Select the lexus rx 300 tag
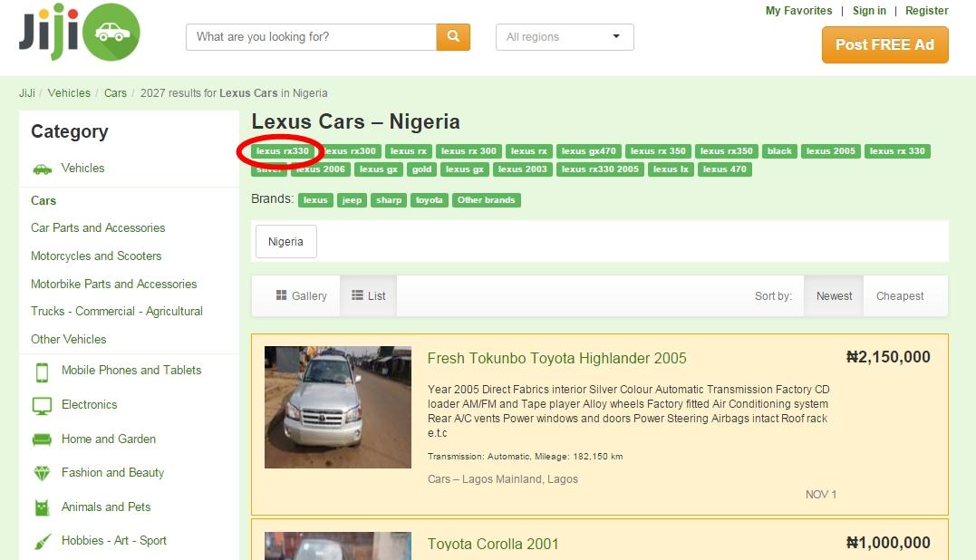Screen dimensions: 976x560 coord(469,151)
